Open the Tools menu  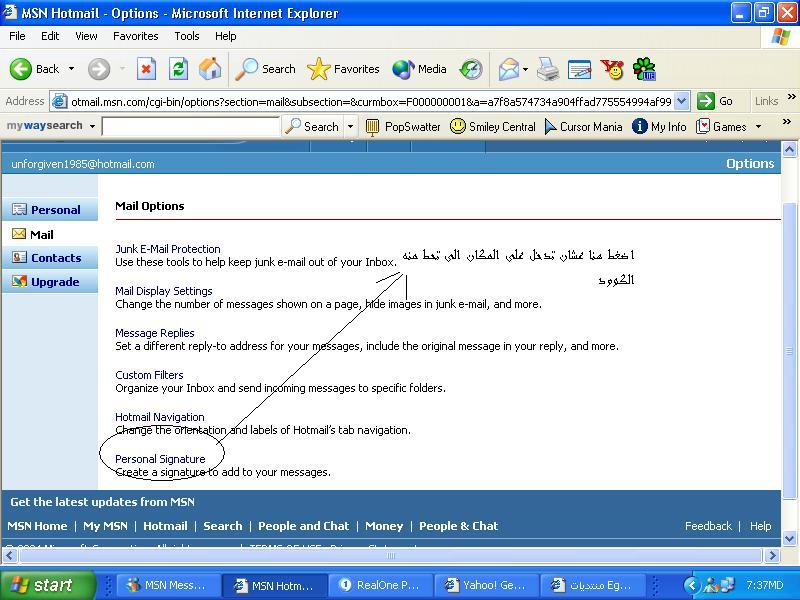187,36
